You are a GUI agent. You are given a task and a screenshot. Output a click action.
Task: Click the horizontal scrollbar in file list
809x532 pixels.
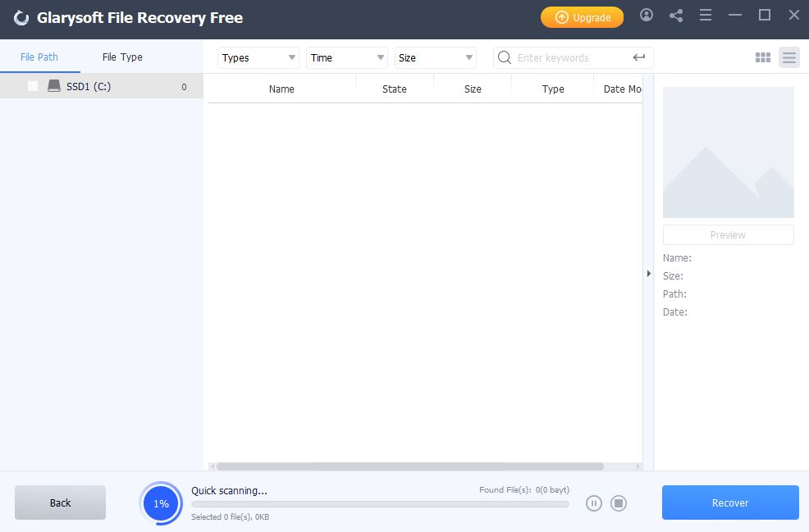[409, 466]
